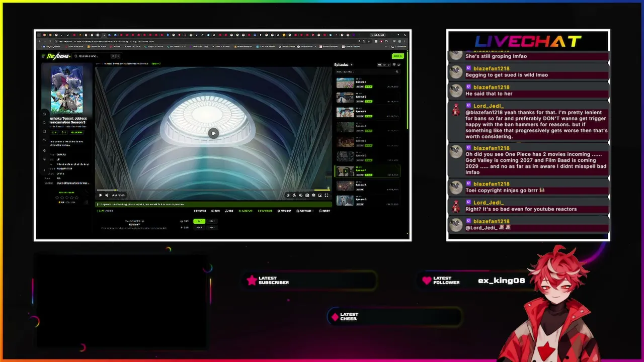Click the latest follower name "ex_king08"
This screenshot has width=644, height=362.
click(x=502, y=281)
